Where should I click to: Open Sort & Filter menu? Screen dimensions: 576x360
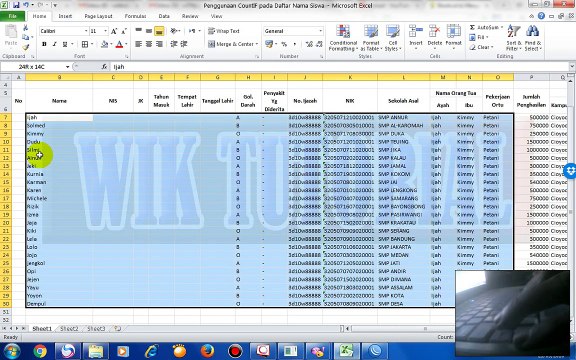(x=513, y=38)
